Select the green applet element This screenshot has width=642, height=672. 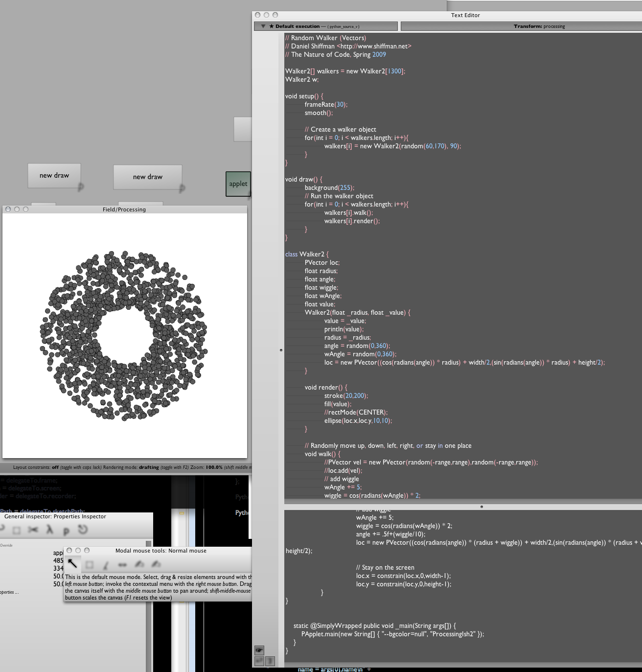[238, 184]
